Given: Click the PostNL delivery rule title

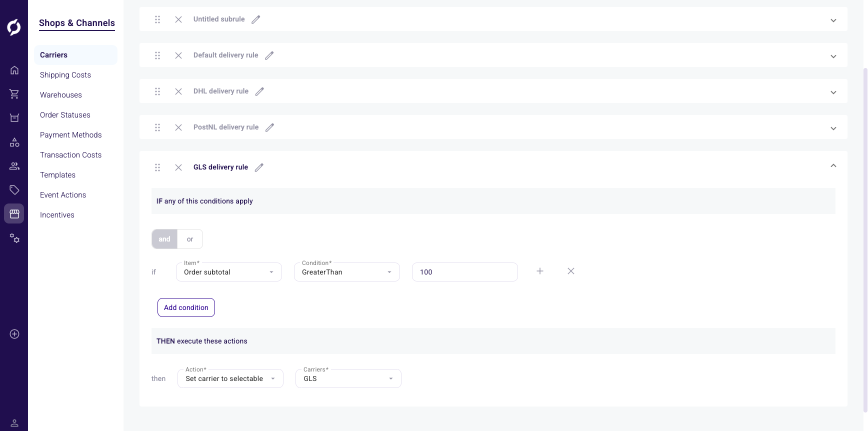Looking at the screenshot, I should point(226,127).
